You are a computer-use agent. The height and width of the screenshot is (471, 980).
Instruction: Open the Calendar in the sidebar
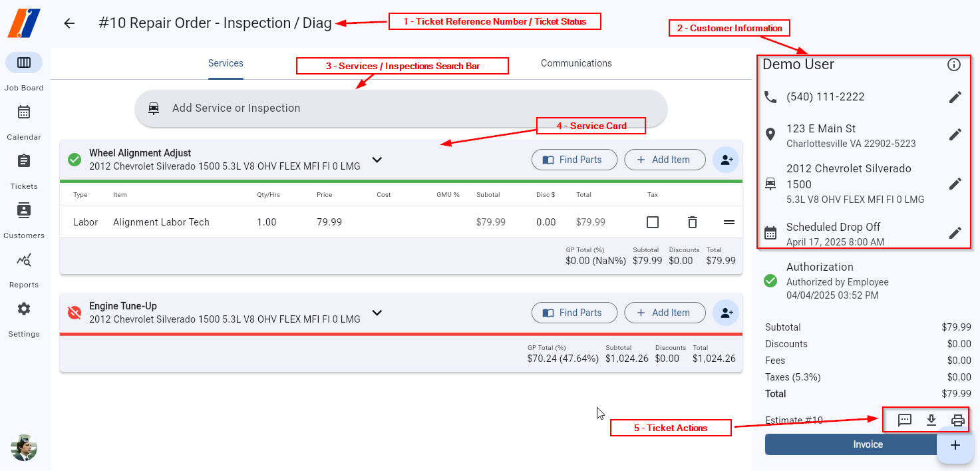point(24,112)
